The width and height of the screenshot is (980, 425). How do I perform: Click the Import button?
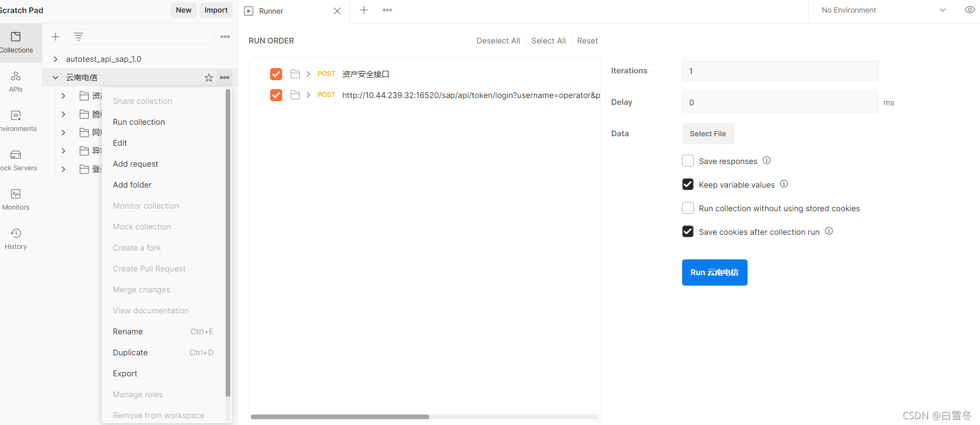click(x=216, y=10)
